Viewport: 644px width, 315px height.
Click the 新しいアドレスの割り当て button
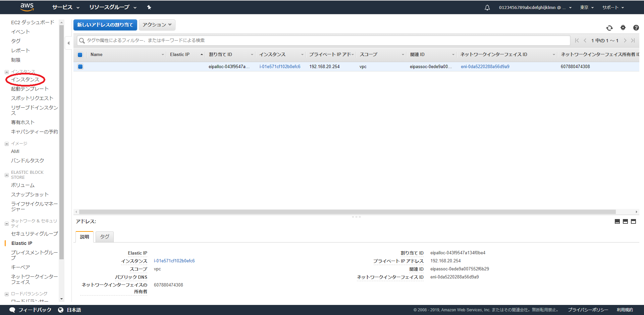pos(105,24)
